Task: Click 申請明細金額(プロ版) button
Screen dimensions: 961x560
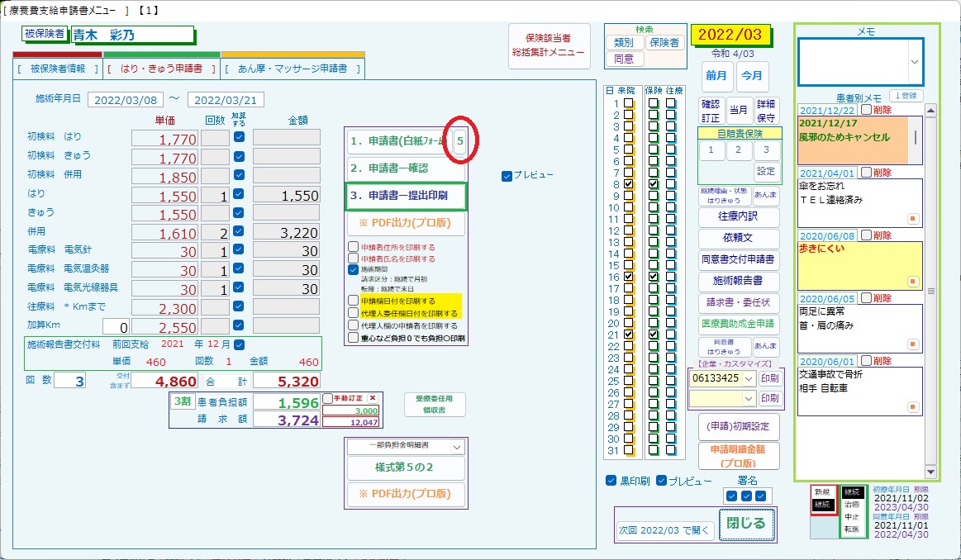Action: (739, 457)
